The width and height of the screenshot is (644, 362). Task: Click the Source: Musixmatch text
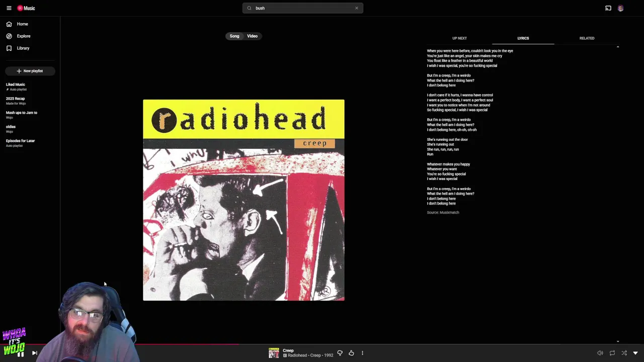tap(443, 213)
